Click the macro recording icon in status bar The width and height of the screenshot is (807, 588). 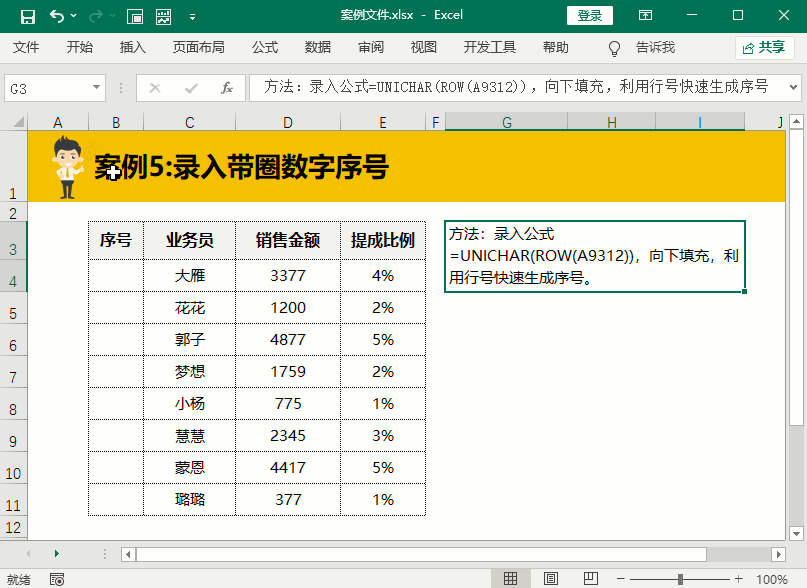(x=57, y=579)
